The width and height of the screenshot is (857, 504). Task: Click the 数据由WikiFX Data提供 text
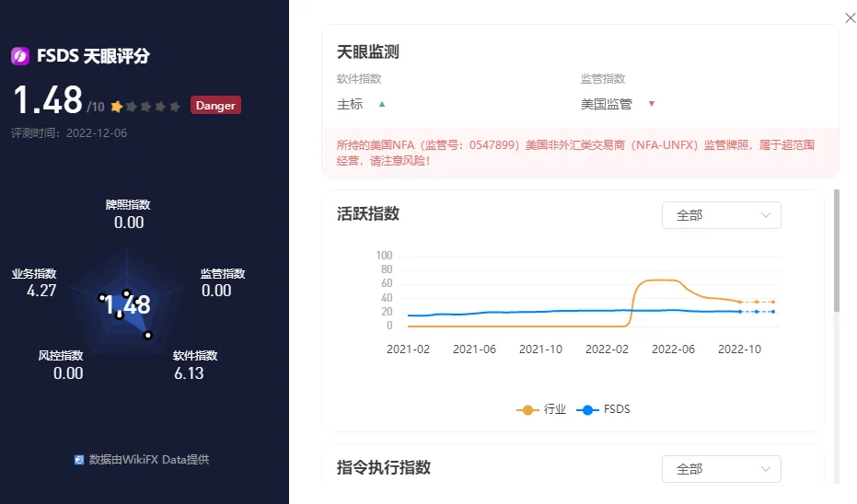[x=149, y=460]
